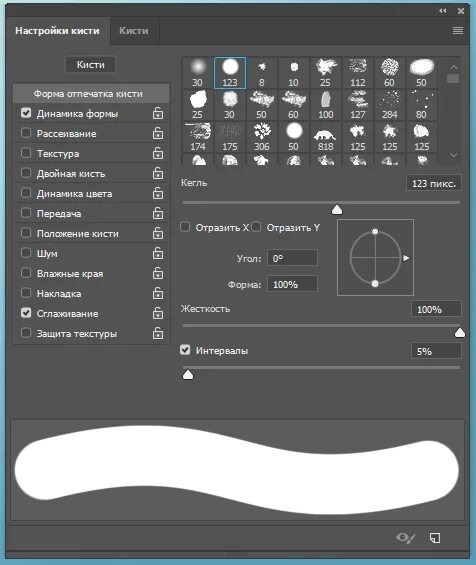
Task: Click the lock icon for Динамика формы
Action: click(x=157, y=113)
